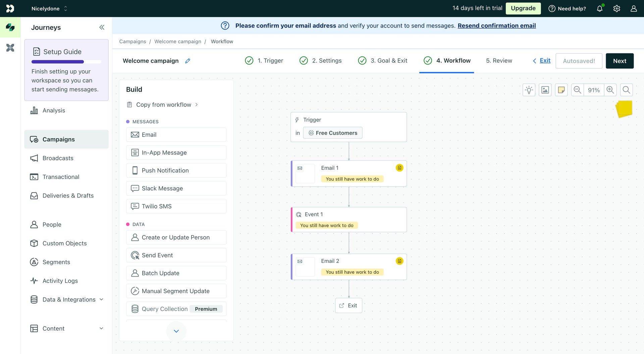Image resolution: width=644 pixels, height=354 pixels.
Task: Open the Push Notification message type
Action: point(176,170)
